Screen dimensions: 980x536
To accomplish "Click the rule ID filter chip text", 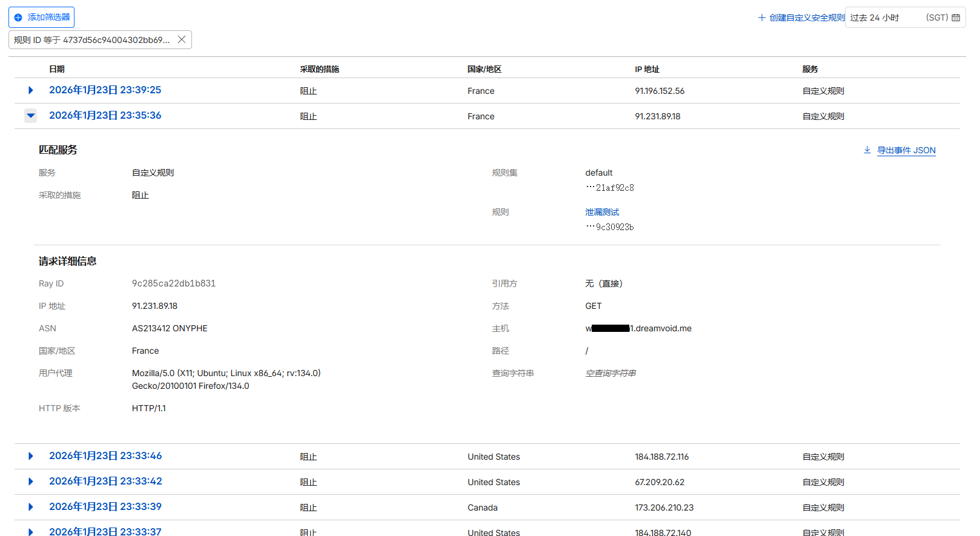I will click(91, 40).
